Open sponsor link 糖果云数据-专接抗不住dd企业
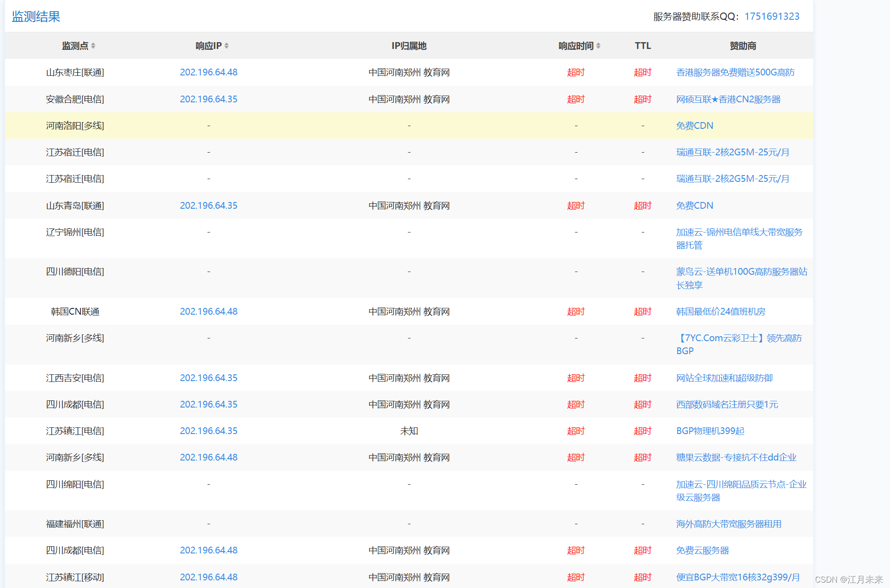 [736, 457]
